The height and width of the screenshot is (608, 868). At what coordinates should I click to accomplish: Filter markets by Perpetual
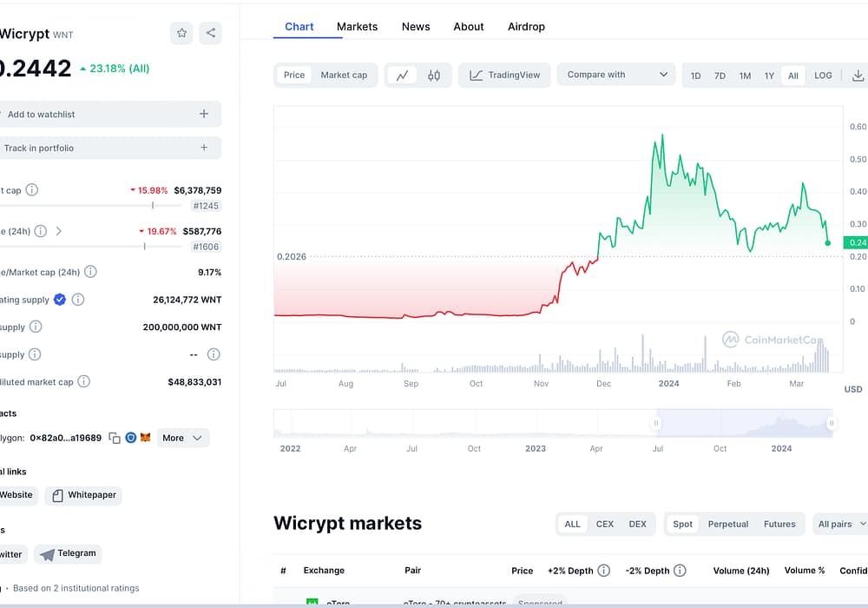tap(727, 524)
